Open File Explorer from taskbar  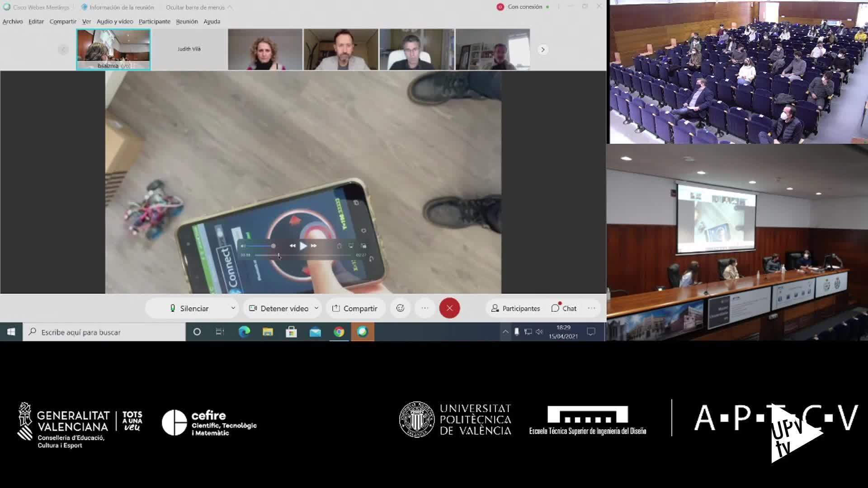click(x=268, y=332)
